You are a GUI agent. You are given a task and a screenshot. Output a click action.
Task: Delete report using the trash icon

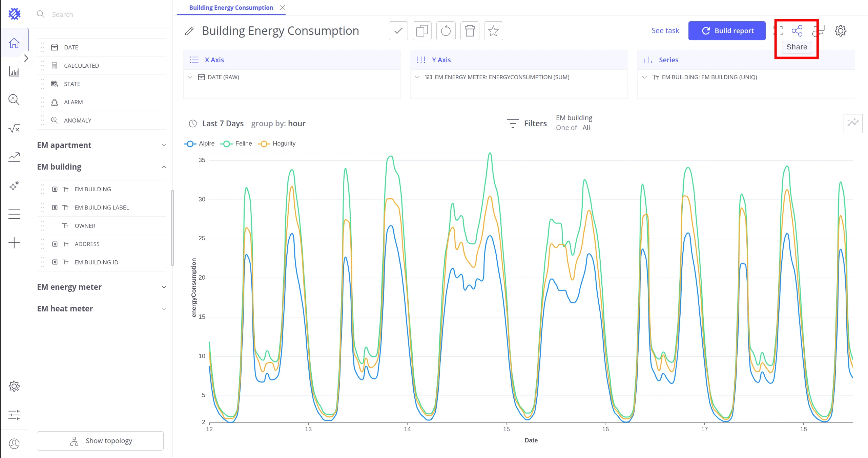click(x=470, y=31)
